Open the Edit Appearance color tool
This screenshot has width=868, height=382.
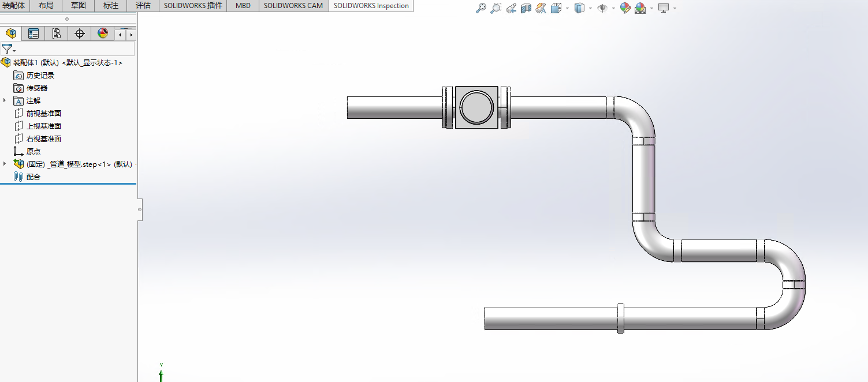625,8
